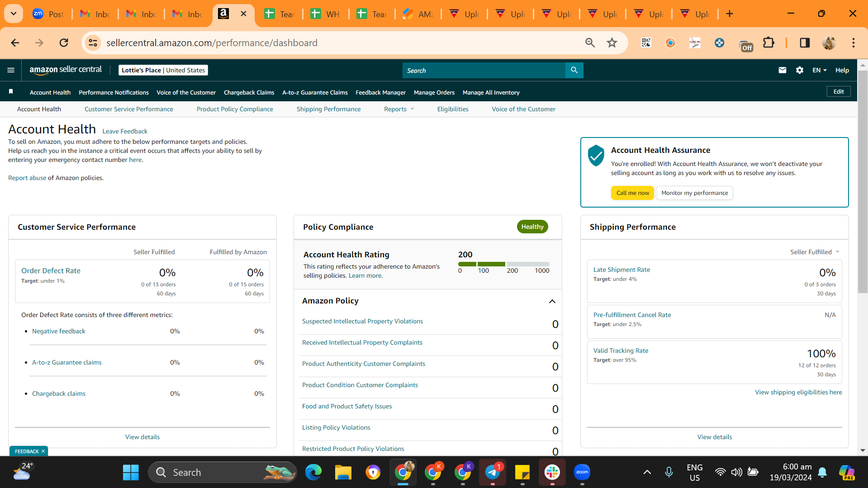Viewport: 868px width, 488px height.
Task: Open the settings gear icon
Action: (x=799, y=70)
